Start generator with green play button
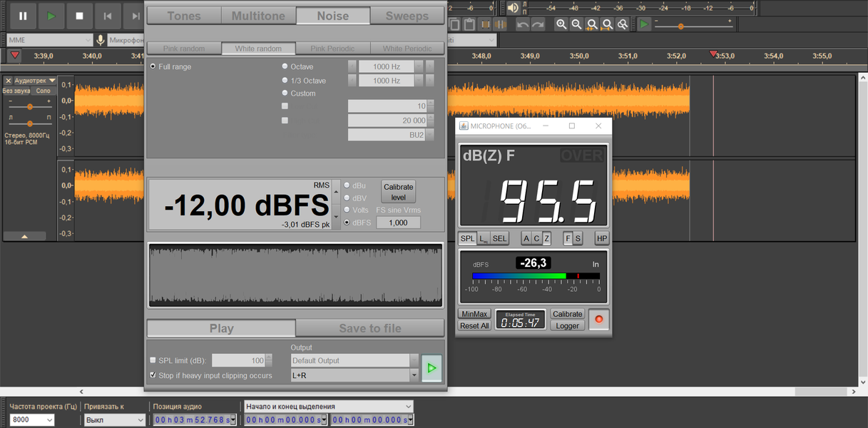This screenshot has height=428, width=868. coord(432,368)
